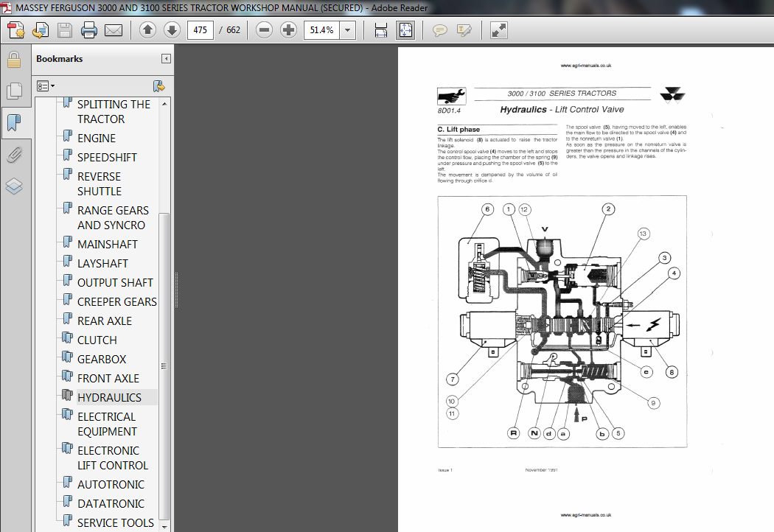Open the layers panel icon

[14, 186]
